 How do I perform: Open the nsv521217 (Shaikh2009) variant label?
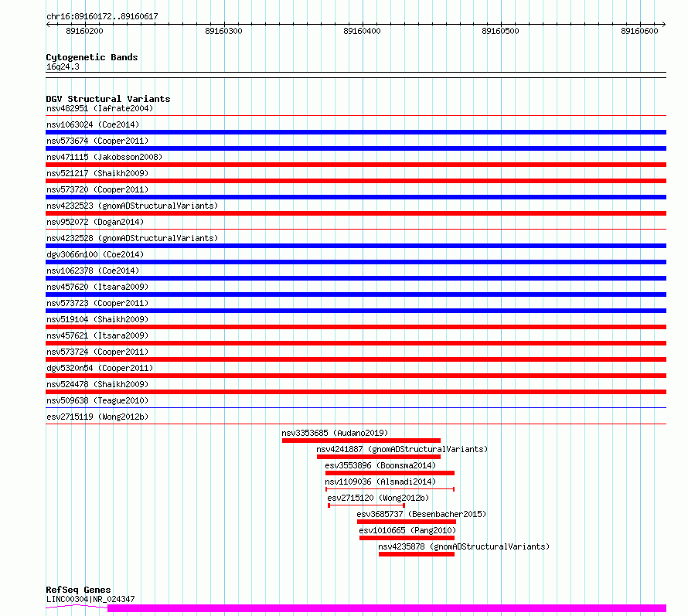click(x=97, y=173)
